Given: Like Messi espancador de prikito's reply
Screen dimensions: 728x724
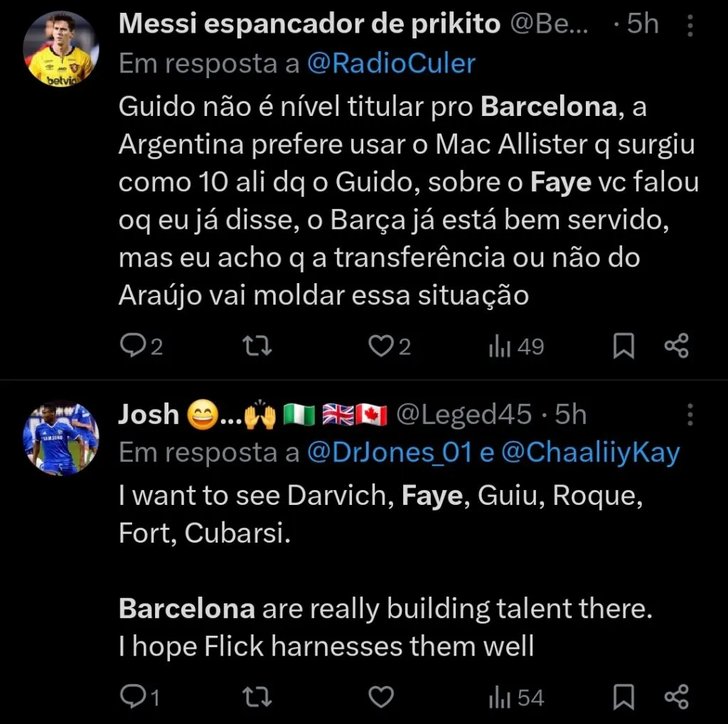Looking at the screenshot, I should coord(379,346).
